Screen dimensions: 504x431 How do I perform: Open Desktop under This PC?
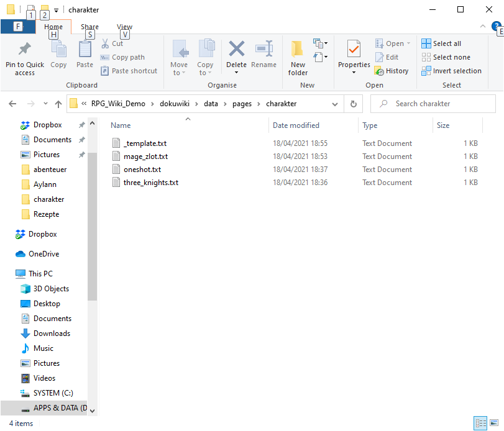point(47,304)
